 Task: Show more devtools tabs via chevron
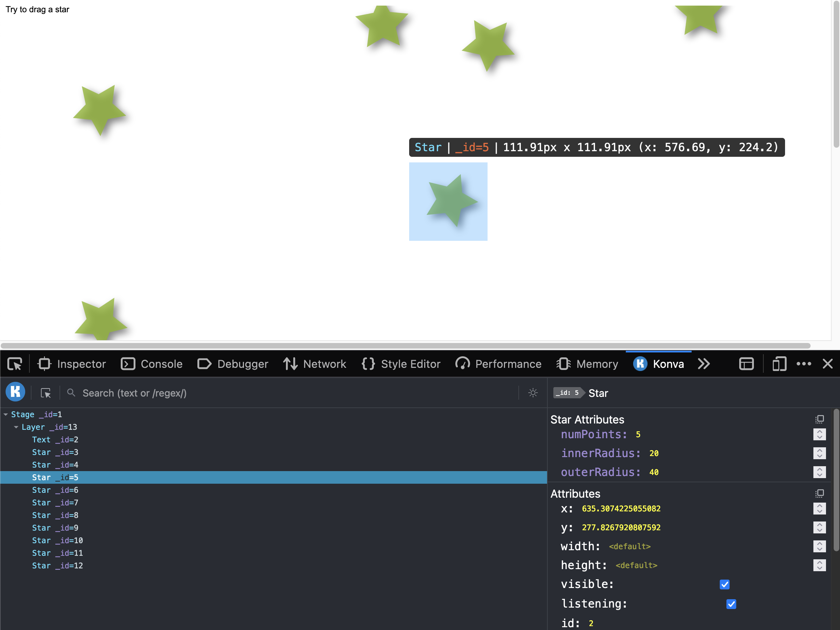click(x=703, y=364)
